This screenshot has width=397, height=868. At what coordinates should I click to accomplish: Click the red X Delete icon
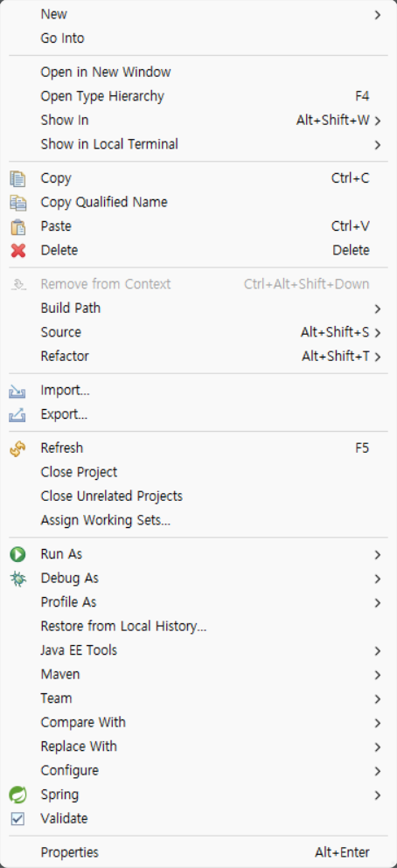17,251
